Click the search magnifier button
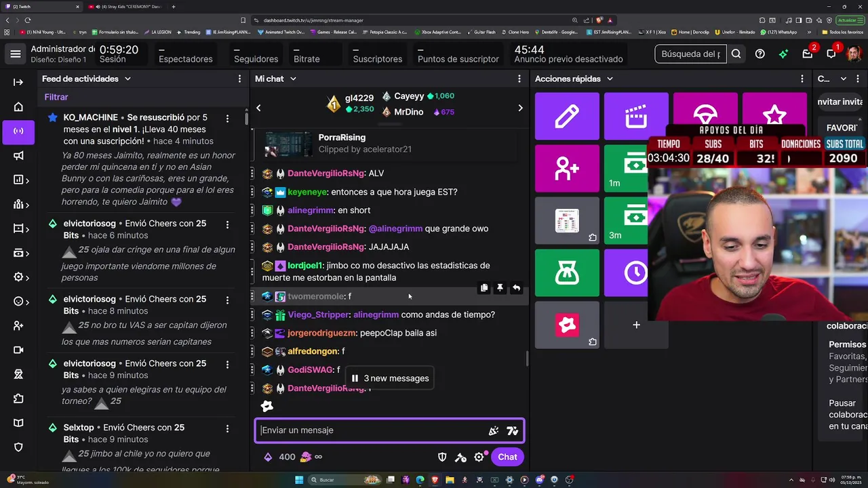 point(736,54)
